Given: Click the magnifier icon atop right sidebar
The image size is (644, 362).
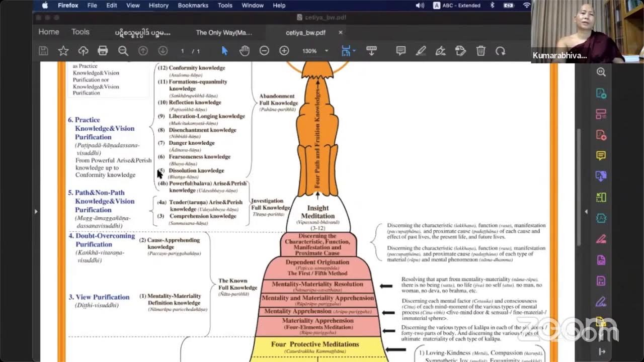Looking at the screenshot, I should point(601,72).
